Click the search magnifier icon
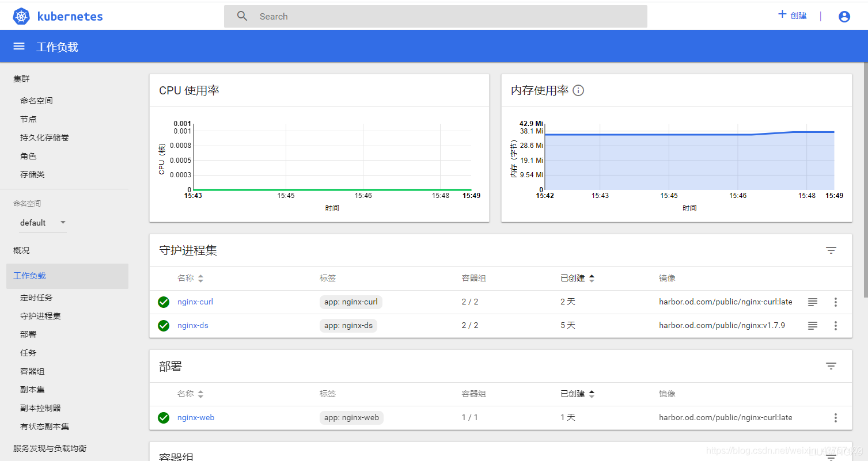The image size is (868, 461). [x=242, y=16]
